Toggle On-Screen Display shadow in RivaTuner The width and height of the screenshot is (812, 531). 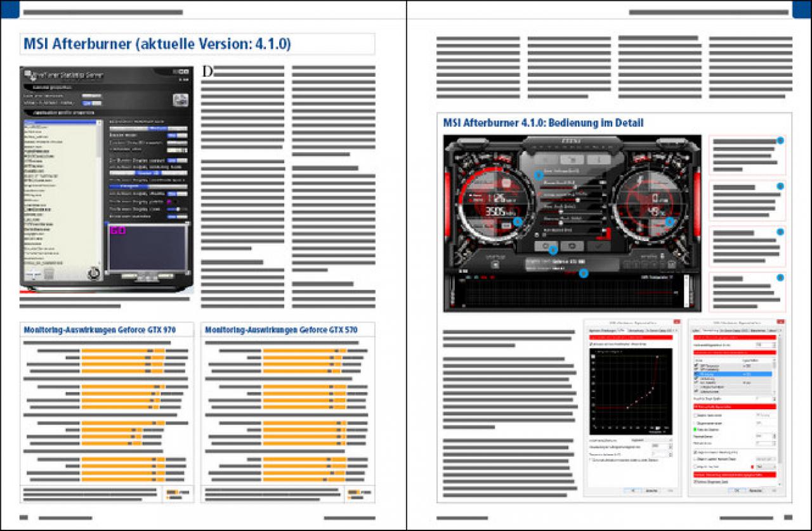coord(177,193)
